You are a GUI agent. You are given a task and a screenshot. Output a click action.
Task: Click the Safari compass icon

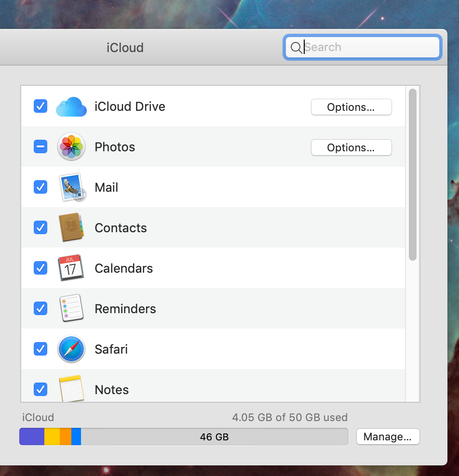click(71, 349)
